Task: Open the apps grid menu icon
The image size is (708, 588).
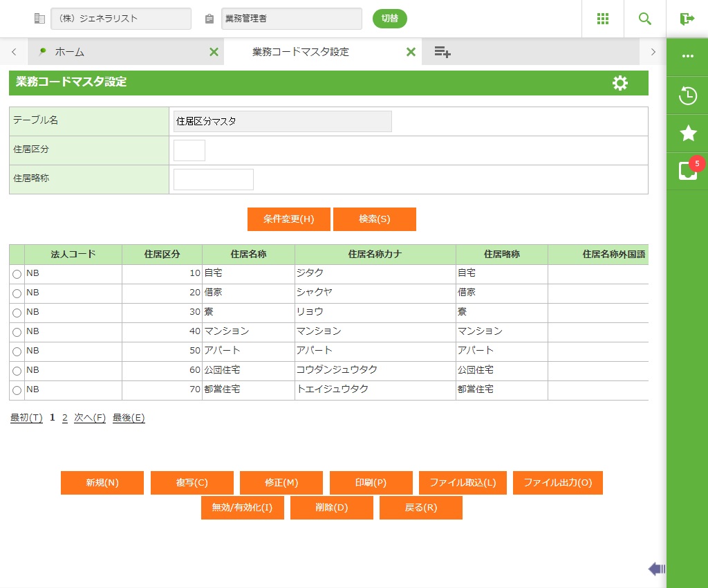Action: click(x=602, y=19)
